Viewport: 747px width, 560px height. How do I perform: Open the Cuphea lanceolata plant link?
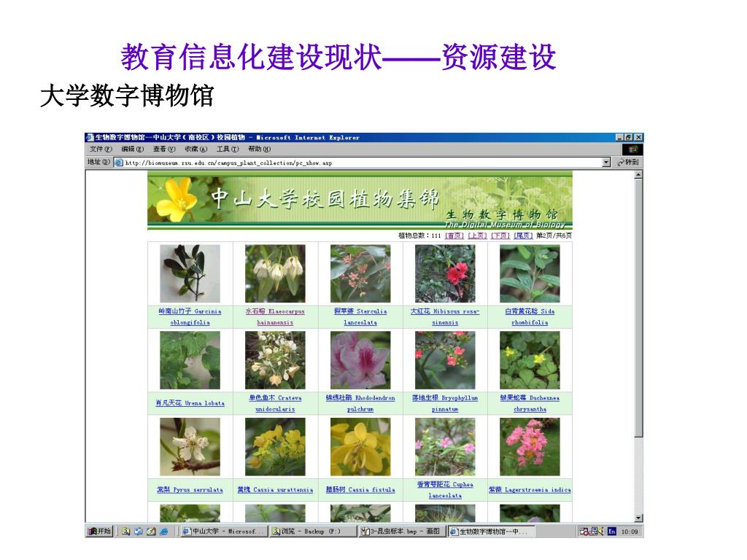[x=445, y=489]
